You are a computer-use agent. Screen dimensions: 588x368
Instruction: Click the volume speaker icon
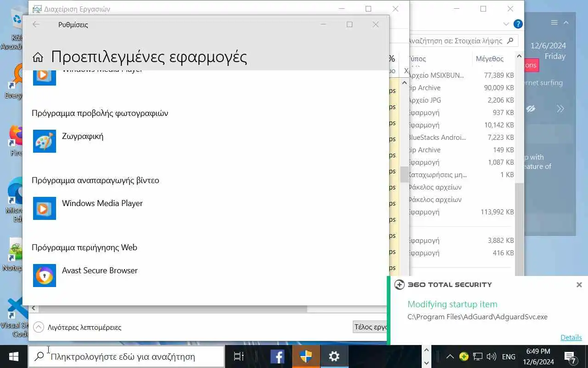click(x=491, y=356)
